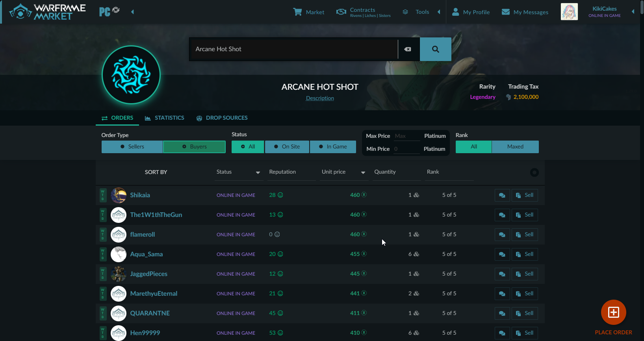Sell to Hen99999

click(x=525, y=333)
